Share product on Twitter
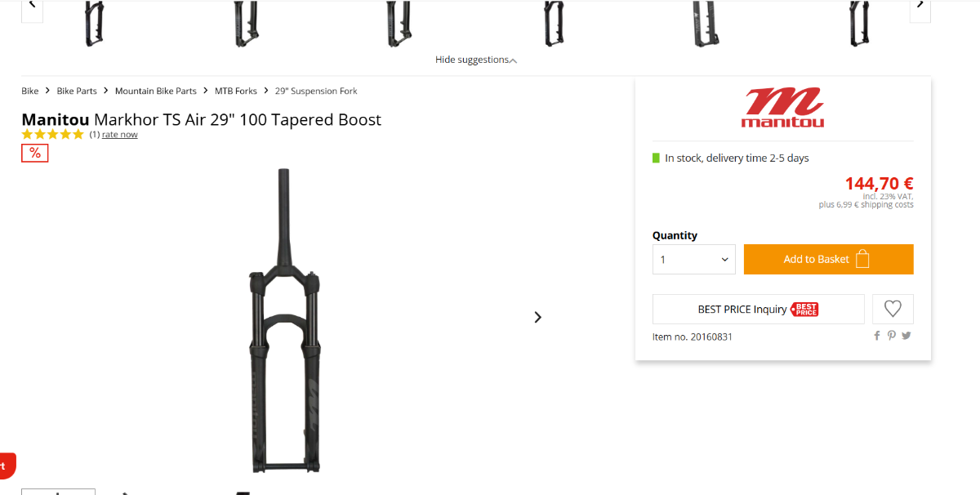This screenshot has height=495, width=980. 906,336
